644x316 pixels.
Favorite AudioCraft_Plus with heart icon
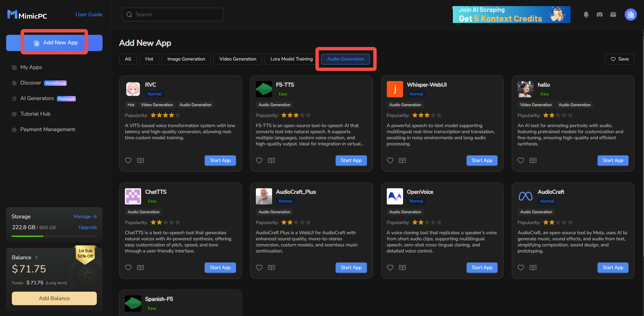(259, 268)
